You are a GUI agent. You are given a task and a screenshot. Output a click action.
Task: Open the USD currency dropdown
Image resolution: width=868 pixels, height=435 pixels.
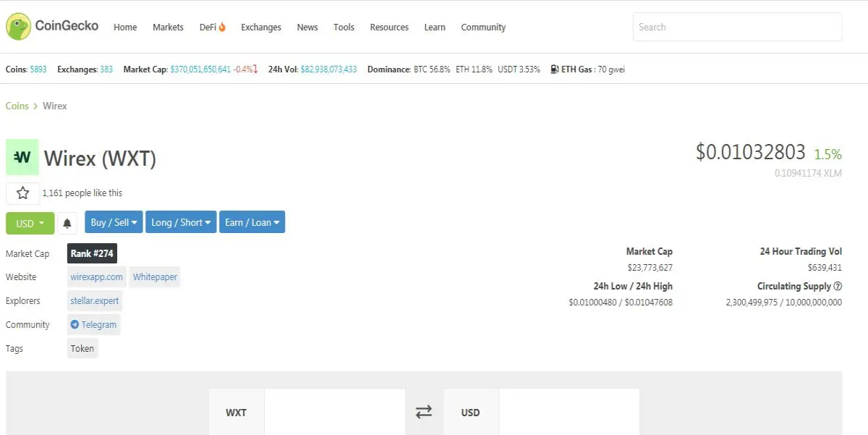(x=30, y=223)
